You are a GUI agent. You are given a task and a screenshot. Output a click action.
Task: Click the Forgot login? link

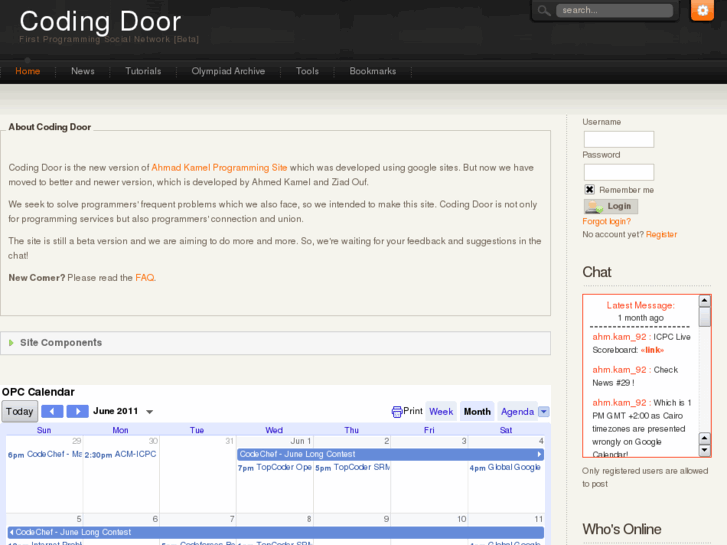606,221
